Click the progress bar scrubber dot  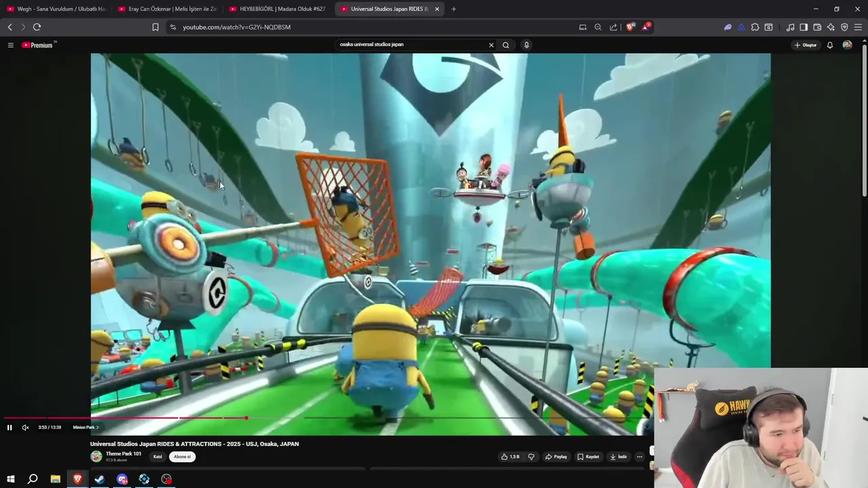click(246, 418)
